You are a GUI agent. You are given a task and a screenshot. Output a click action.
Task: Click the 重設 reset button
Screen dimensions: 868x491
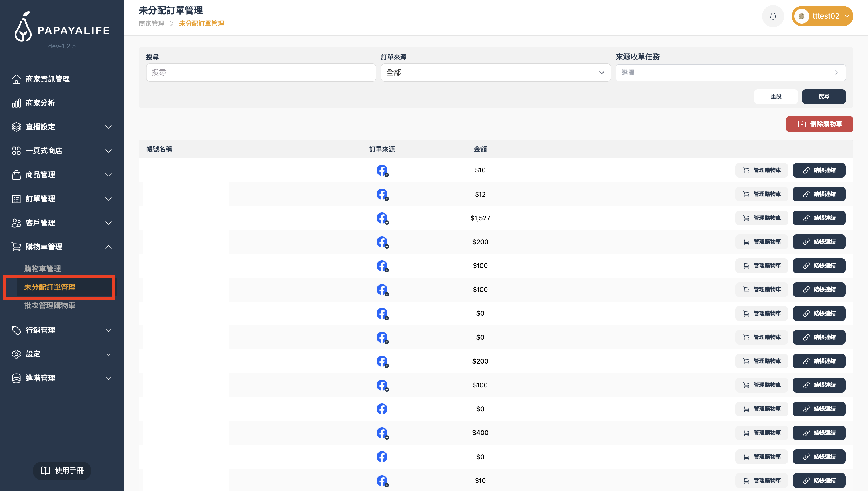tap(776, 96)
